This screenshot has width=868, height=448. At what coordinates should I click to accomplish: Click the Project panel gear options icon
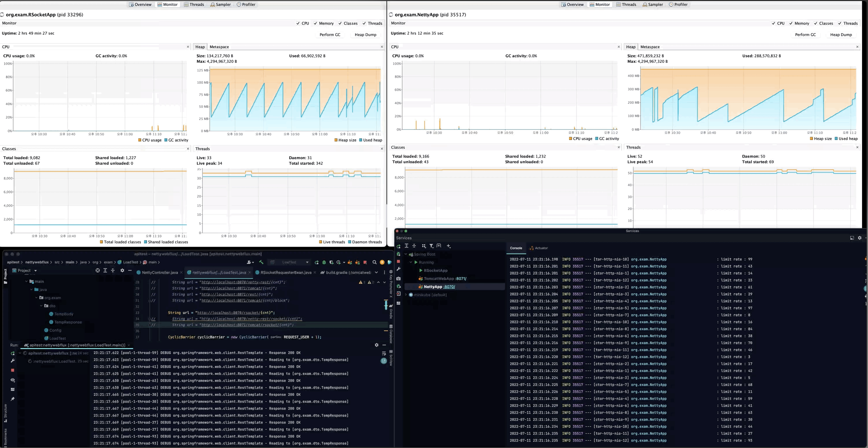click(122, 270)
